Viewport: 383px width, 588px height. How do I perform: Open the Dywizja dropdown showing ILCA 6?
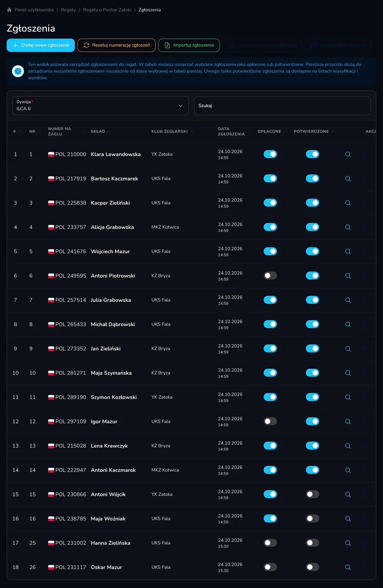[x=100, y=106]
